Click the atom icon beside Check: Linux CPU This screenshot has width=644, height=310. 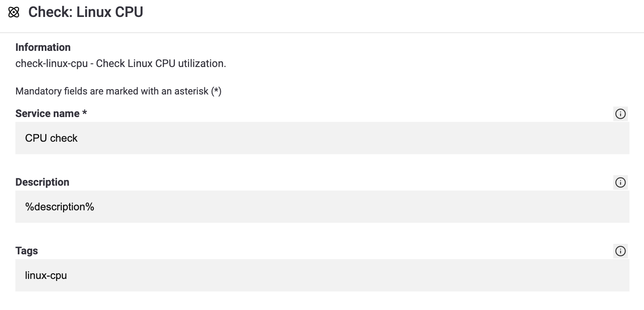14,13
